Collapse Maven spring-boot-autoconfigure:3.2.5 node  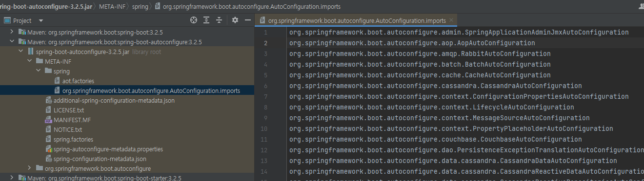(x=12, y=42)
